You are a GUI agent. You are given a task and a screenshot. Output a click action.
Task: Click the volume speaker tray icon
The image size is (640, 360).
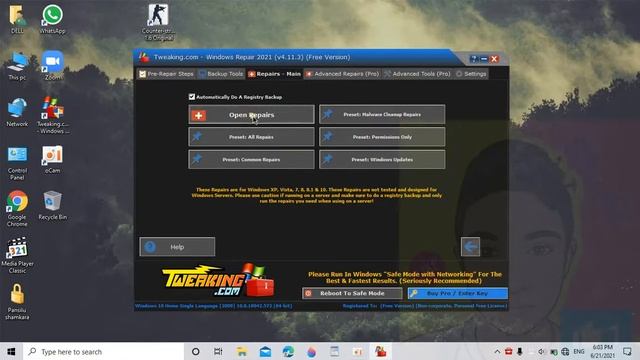coord(541,351)
